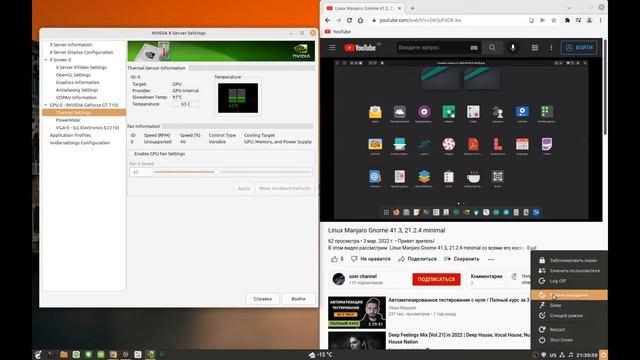Go to YouTube home via logo
640x360 pixels.
(360, 48)
